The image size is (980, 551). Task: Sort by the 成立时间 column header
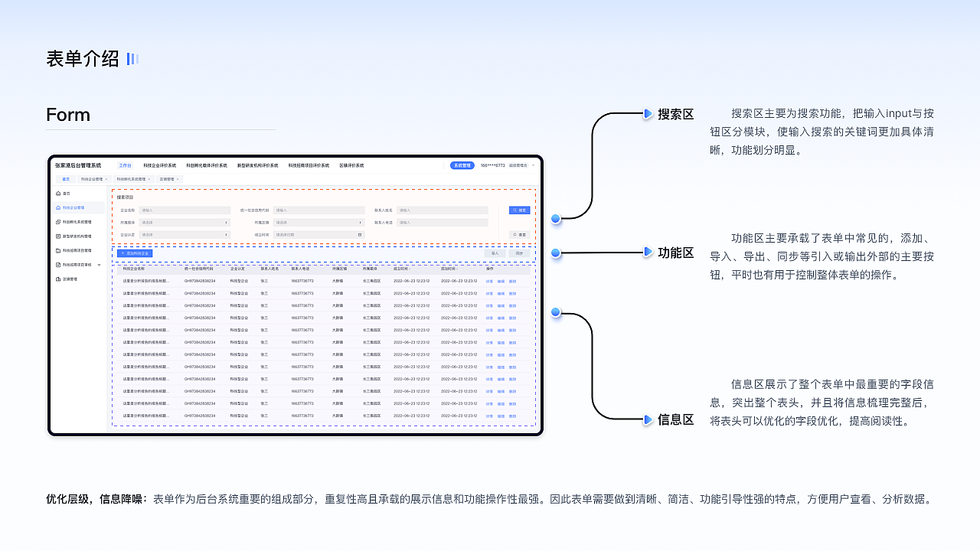[x=402, y=269]
